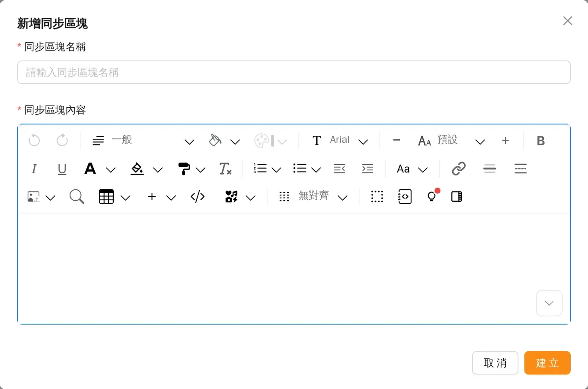Increase indent with the indent icon
The image size is (588, 389).
point(367,169)
